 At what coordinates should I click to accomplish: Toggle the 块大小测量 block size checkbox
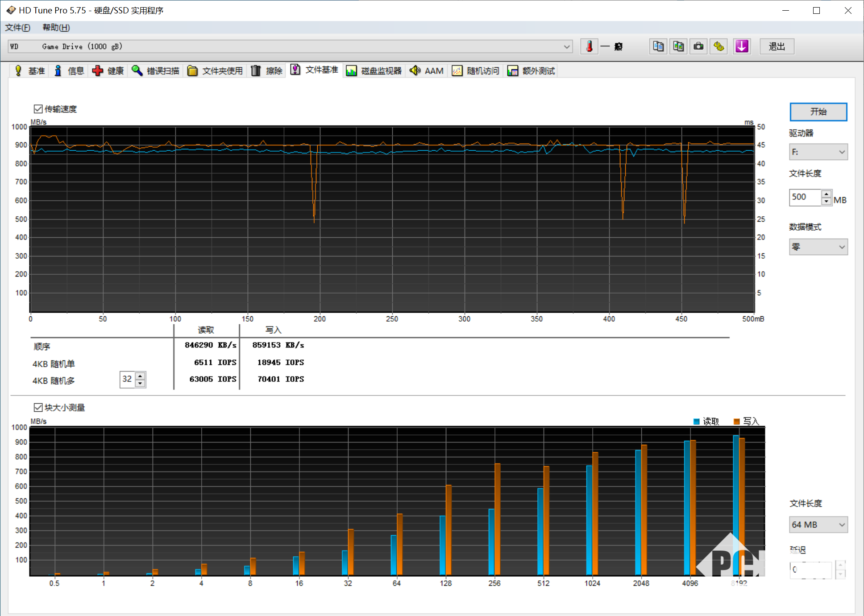(38, 408)
